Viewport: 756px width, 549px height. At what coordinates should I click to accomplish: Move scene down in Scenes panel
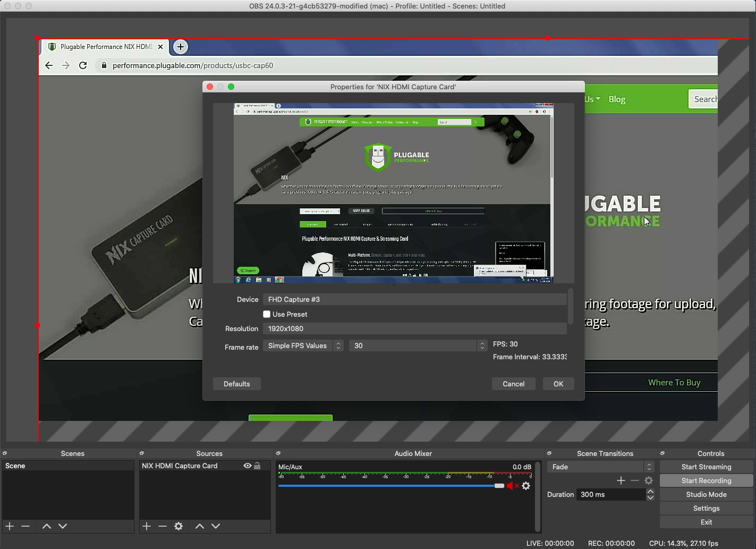[63, 526]
